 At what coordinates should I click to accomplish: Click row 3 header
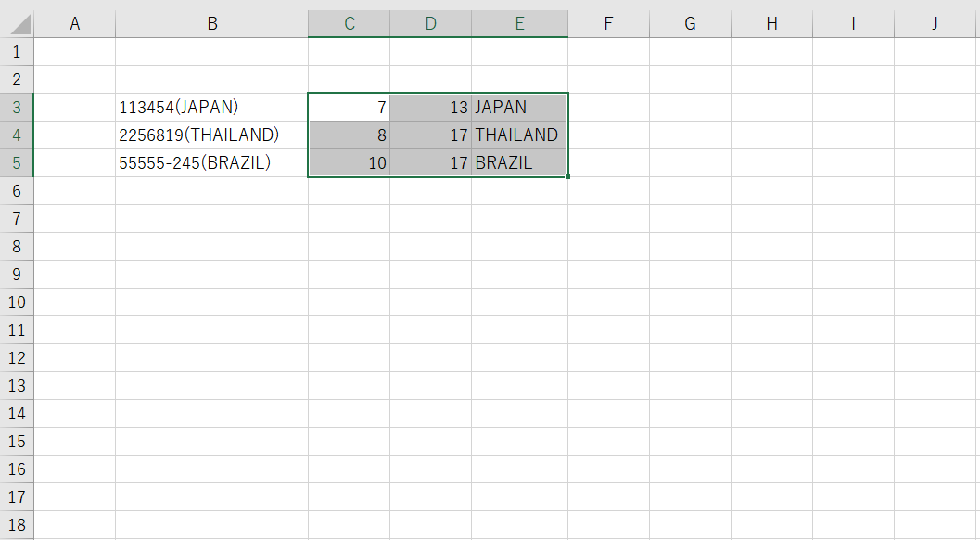pyautogui.click(x=17, y=107)
